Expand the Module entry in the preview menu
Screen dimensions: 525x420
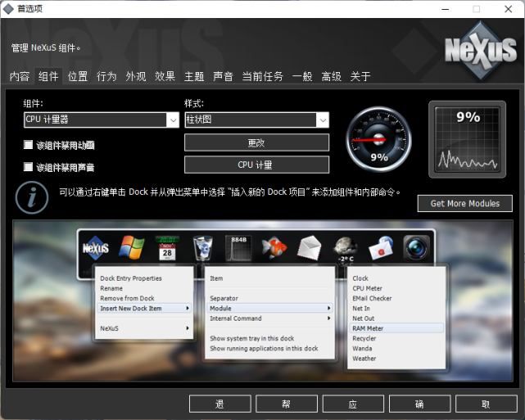[269, 308]
